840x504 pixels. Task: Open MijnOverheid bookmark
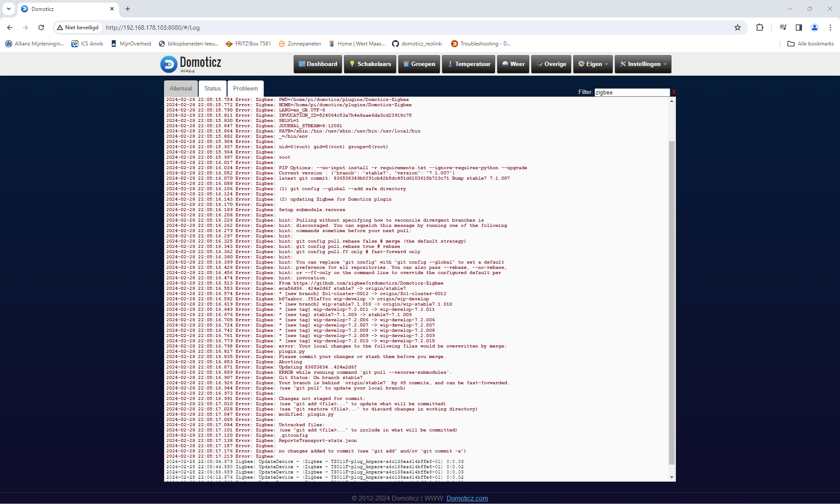(131, 44)
